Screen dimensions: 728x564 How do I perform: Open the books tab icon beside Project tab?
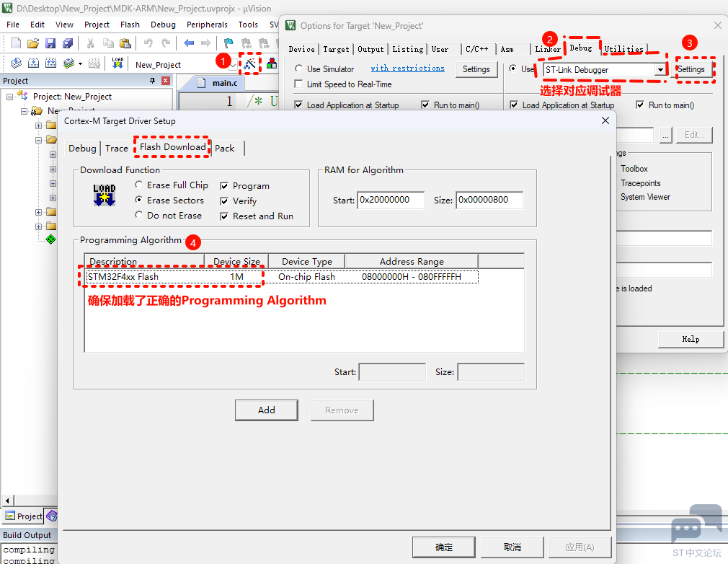coord(52,516)
